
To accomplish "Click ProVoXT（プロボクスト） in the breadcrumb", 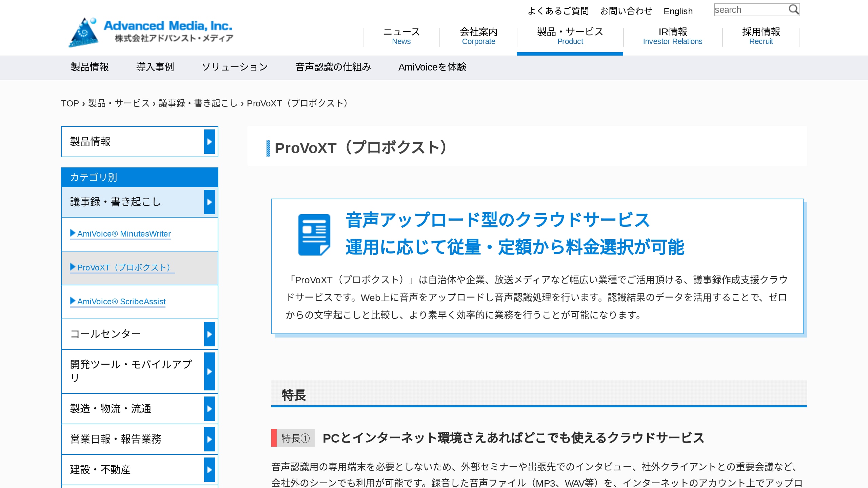I will 299,103.
